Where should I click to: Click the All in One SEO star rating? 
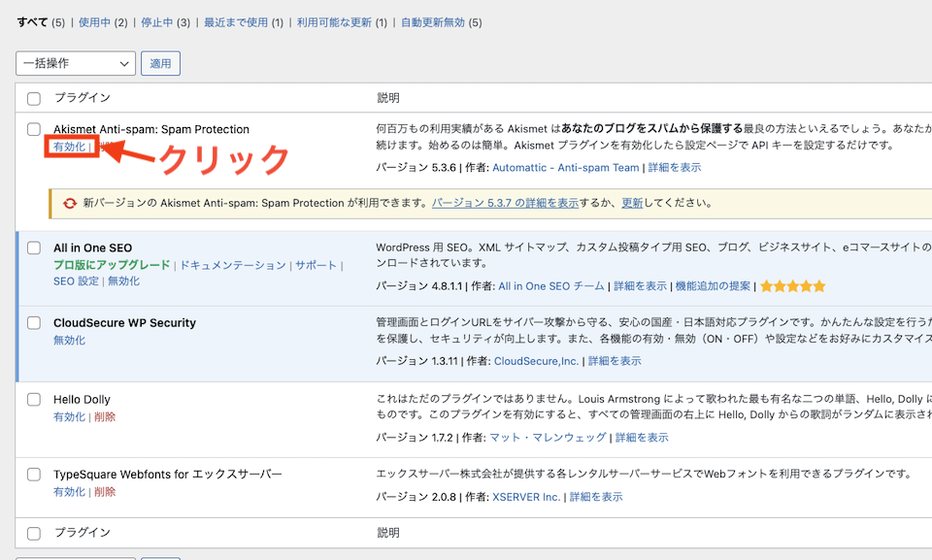click(x=793, y=286)
